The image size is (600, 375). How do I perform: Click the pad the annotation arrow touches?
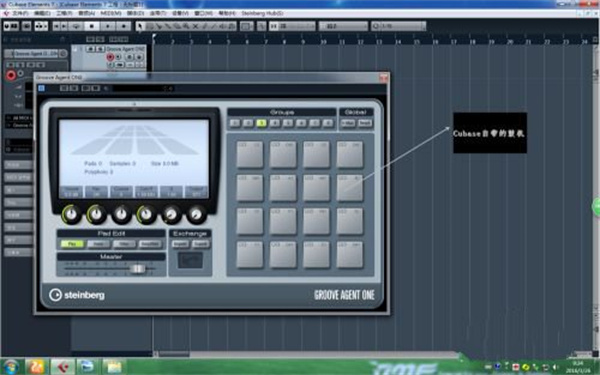tap(350, 188)
